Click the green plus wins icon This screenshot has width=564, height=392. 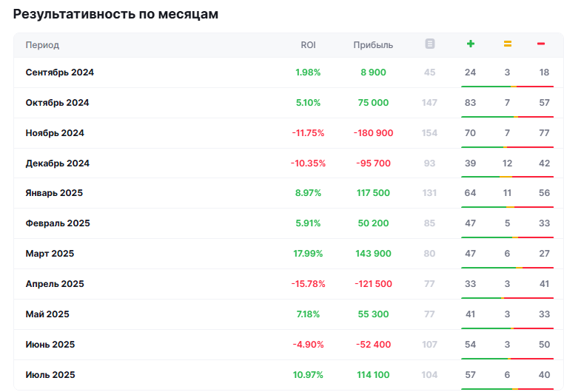(x=471, y=44)
